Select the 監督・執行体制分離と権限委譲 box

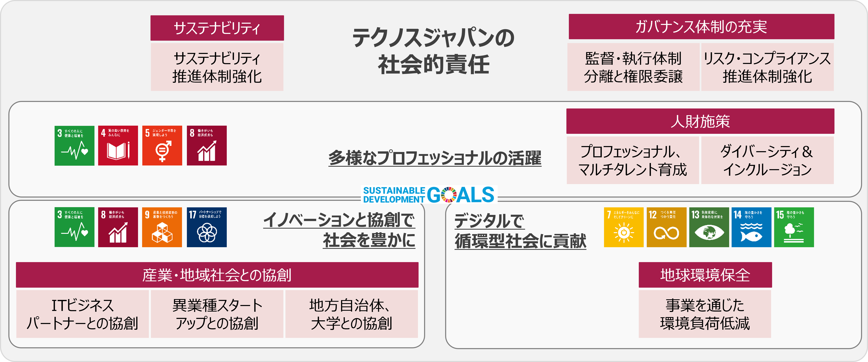tap(633, 67)
